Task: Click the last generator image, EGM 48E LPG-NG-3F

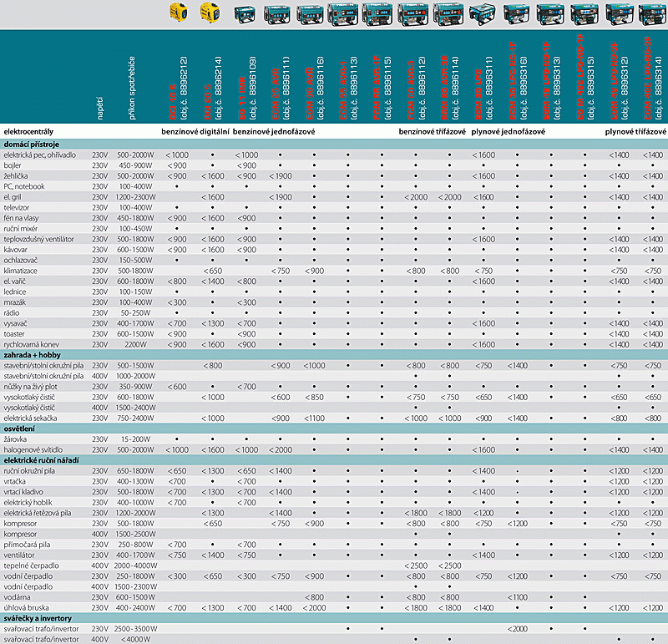Action: pyautogui.click(x=653, y=14)
